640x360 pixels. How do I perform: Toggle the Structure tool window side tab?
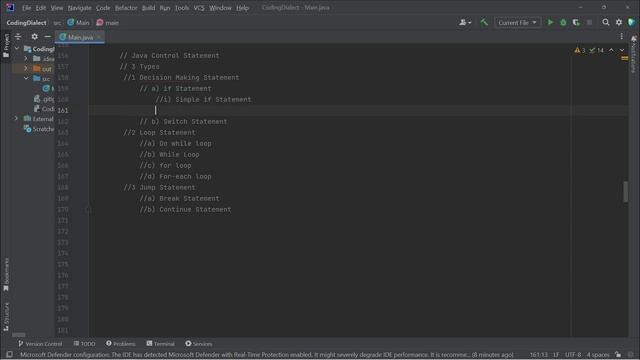point(6,317)
